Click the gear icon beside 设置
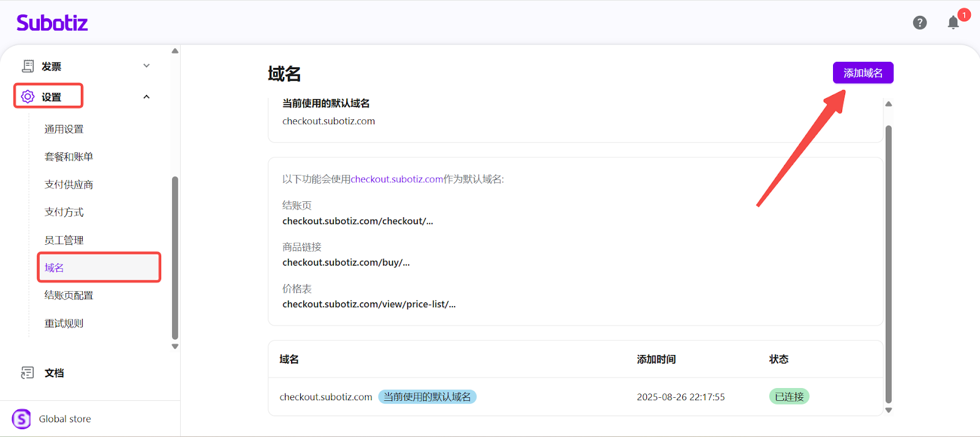Viewport: 980px width, 437px height. click(x=28, y=97)
